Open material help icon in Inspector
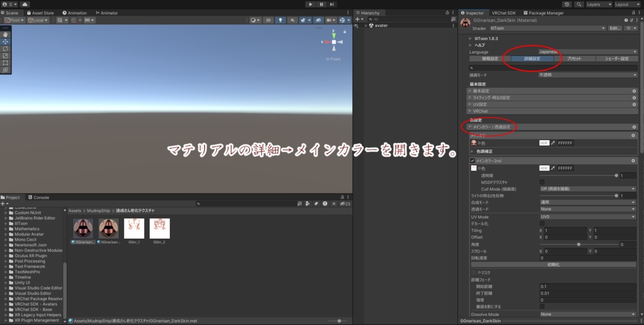Viewport: 644px width, 325px height. click(626, 20)
